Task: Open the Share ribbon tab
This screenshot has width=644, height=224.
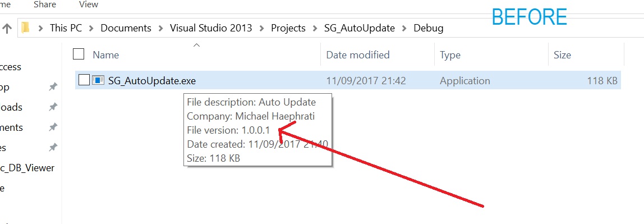Action: click(45, 5)
